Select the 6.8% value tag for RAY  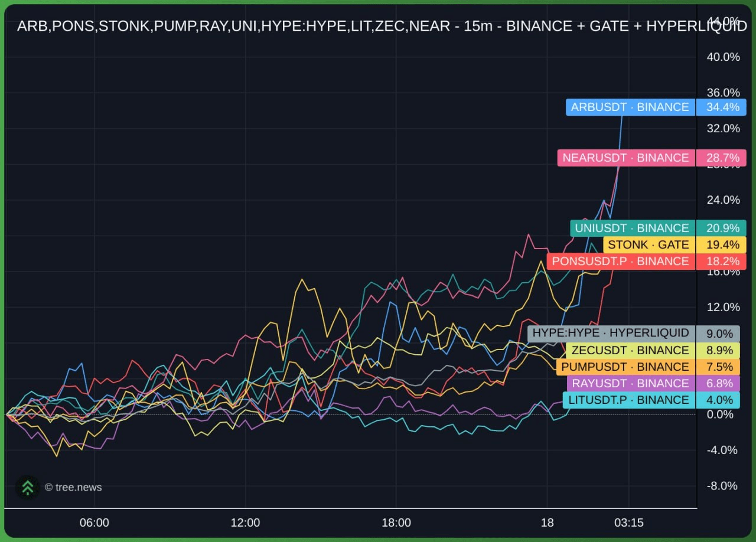coord(719,383)
